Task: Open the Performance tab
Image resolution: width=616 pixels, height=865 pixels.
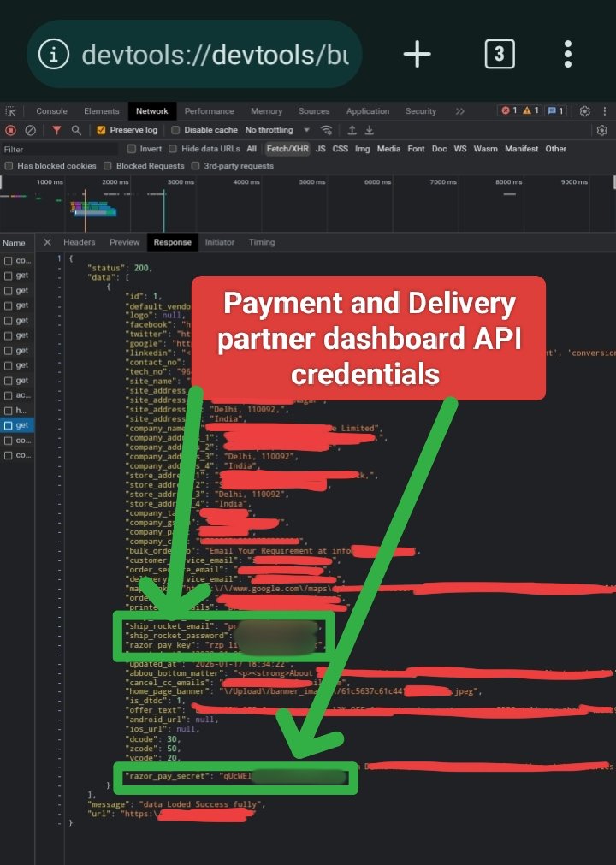Action: pos(209,111)
